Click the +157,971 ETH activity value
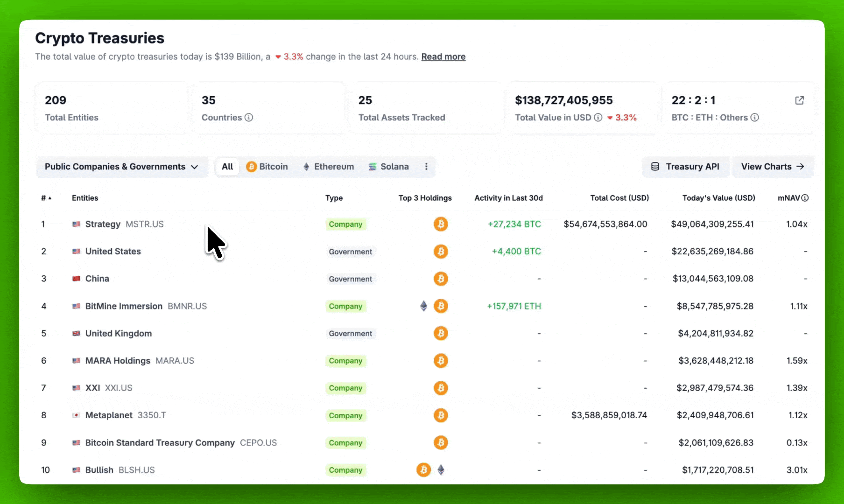Screen dimensions: 844x504 point(514,306)
